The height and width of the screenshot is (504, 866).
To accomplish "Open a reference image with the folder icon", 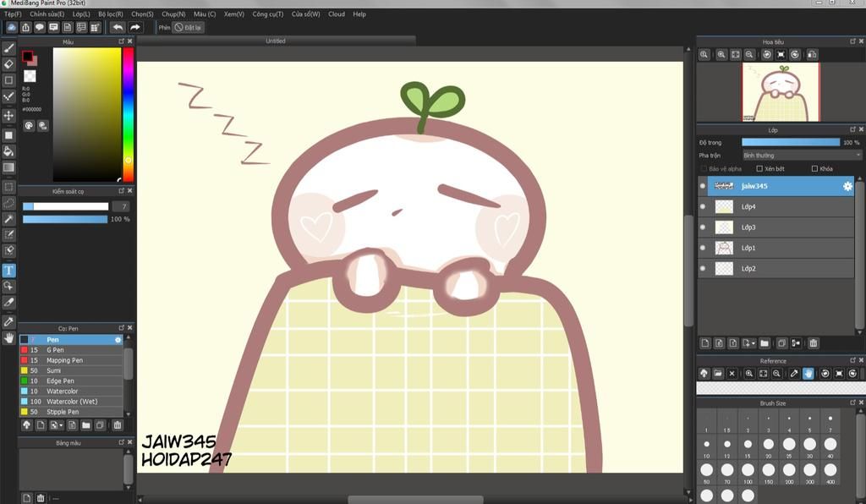I will [718, 374].
